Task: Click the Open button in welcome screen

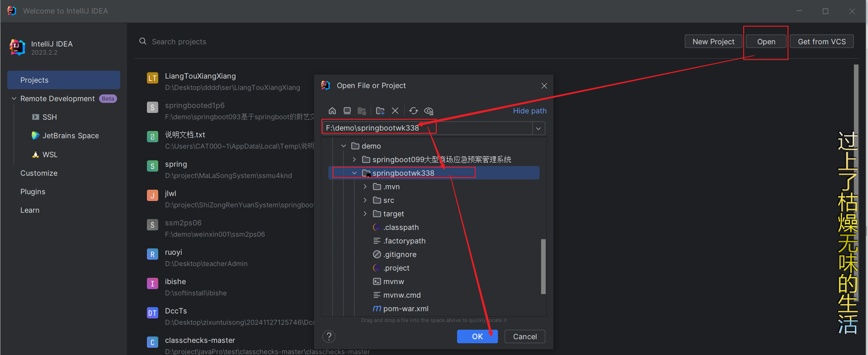Action: (x=766, y=42)
